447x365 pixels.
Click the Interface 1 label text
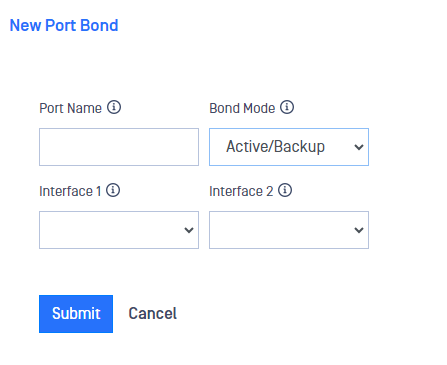tap(70, 191)
